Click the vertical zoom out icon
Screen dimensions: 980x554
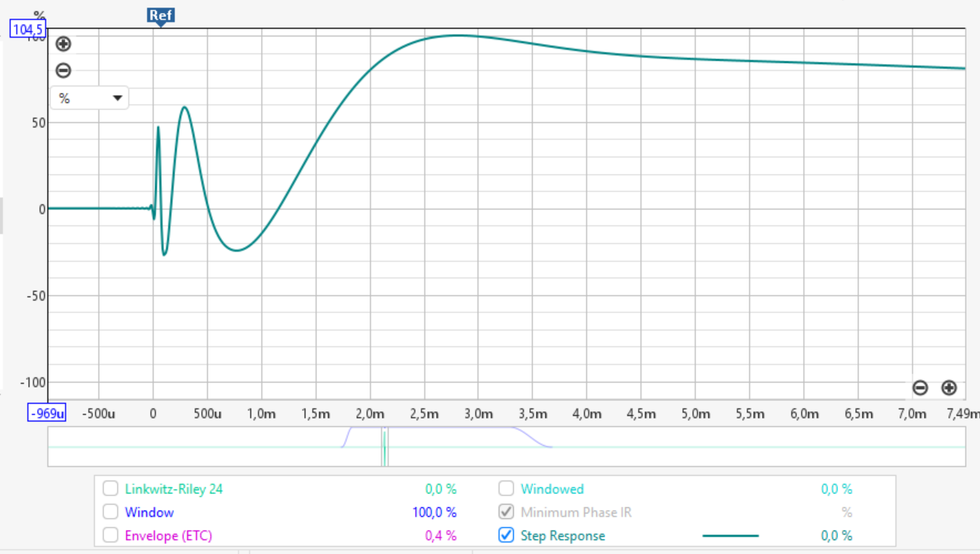(x=64, y=71)
